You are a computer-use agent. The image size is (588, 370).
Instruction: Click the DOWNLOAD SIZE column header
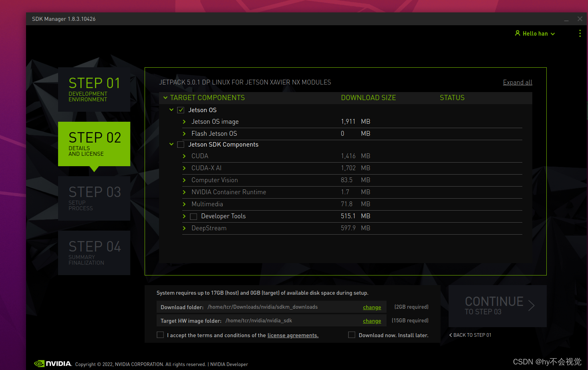point(368,98)
